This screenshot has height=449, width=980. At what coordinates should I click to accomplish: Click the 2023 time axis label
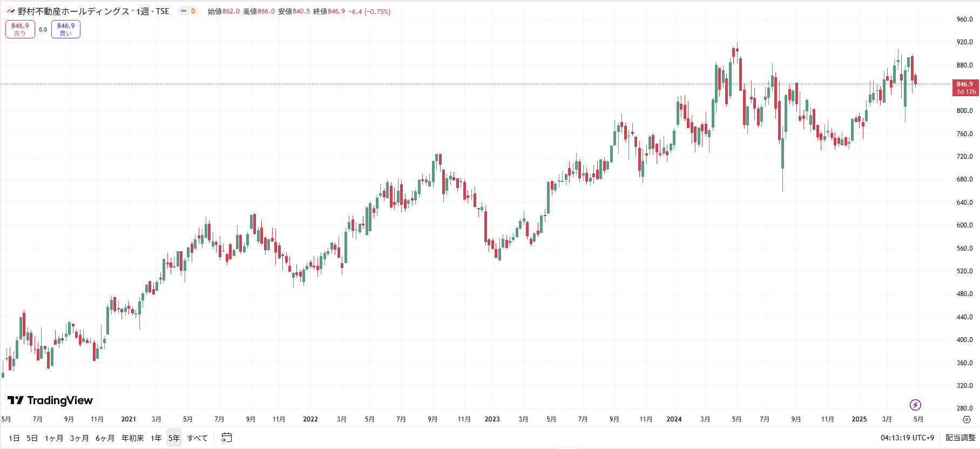pyautogui.click(x=492, y=419)
